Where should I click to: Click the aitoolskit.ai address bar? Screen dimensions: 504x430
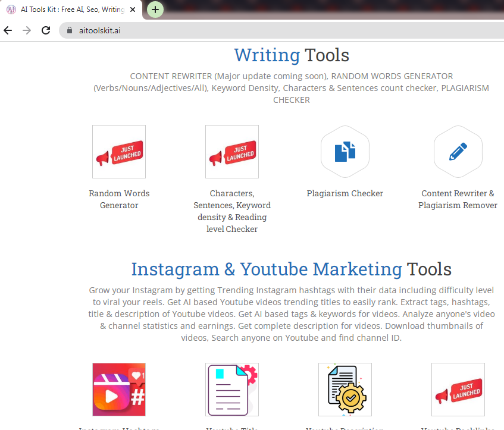281,30
